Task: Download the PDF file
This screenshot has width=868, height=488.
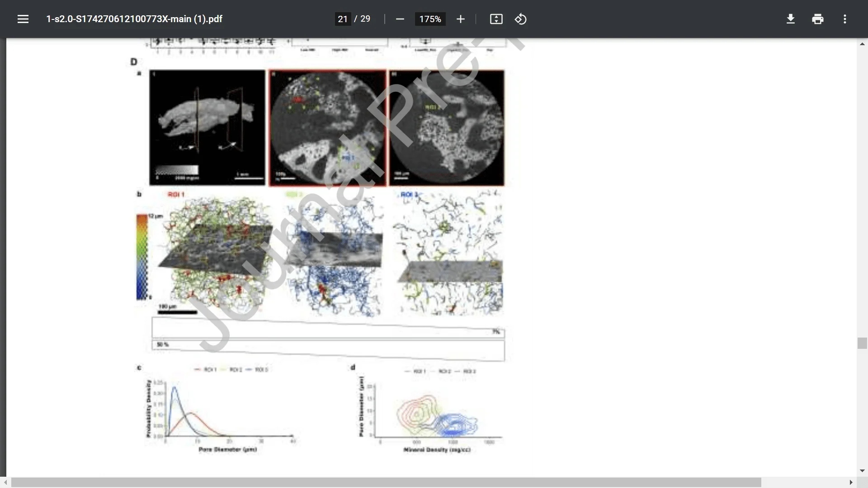Action: point(790,19)
